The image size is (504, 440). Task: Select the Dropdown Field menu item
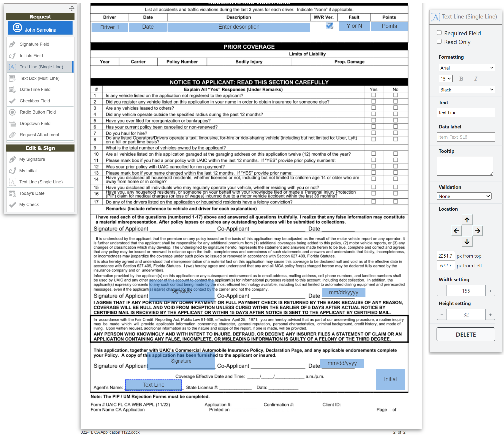point(35,124)
